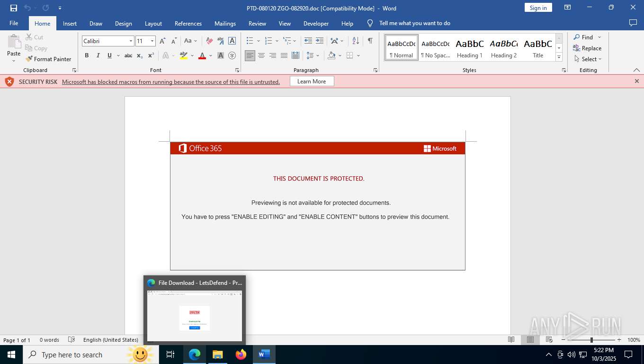Screen dimensions: 644x364
Task: Apply character shading icon
Action: pyautogui.click(x=221, y=55)
